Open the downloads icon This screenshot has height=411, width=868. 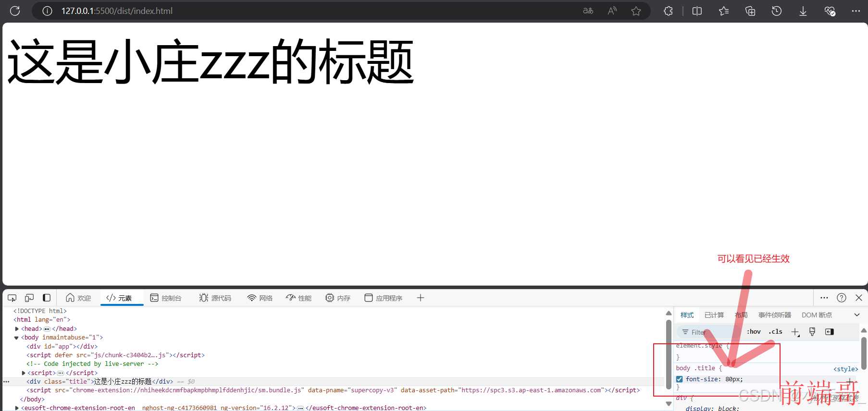coord(803,11)
